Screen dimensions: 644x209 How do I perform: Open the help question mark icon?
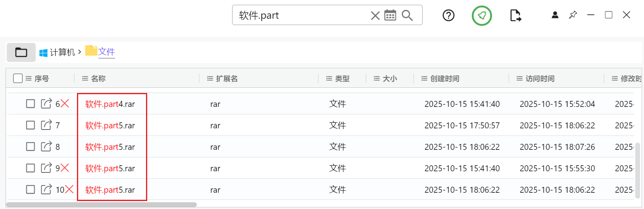[x=448, y=15]
